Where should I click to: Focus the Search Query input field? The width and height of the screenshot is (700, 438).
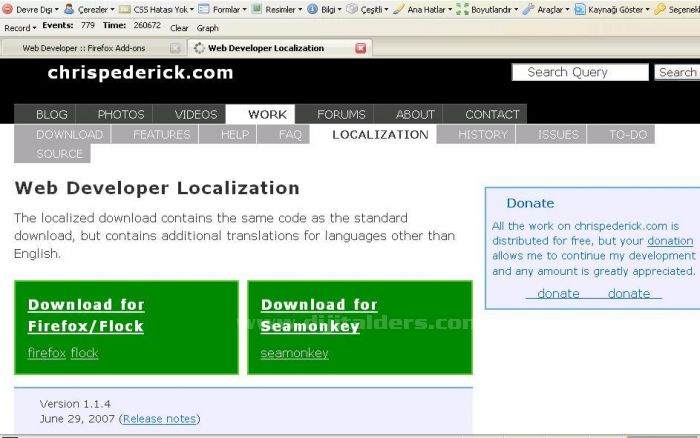pyautogui.click(x=580, y=72)
